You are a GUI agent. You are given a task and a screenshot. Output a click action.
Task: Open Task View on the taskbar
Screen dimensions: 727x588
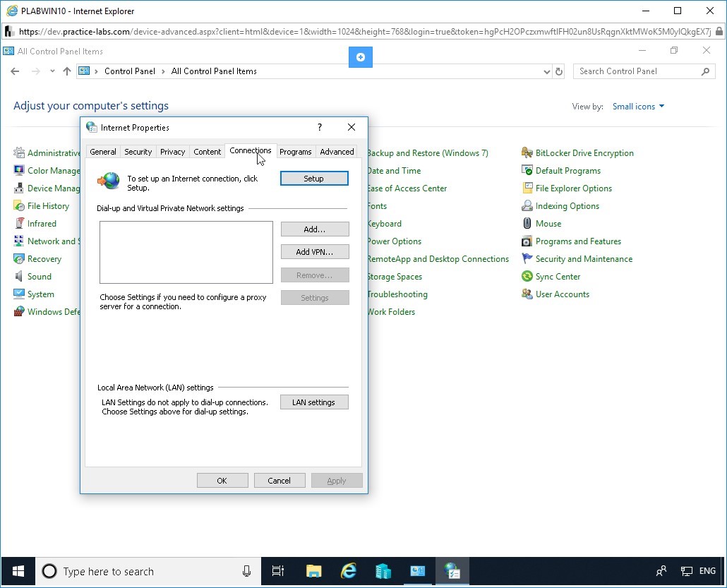click(277, 571)
